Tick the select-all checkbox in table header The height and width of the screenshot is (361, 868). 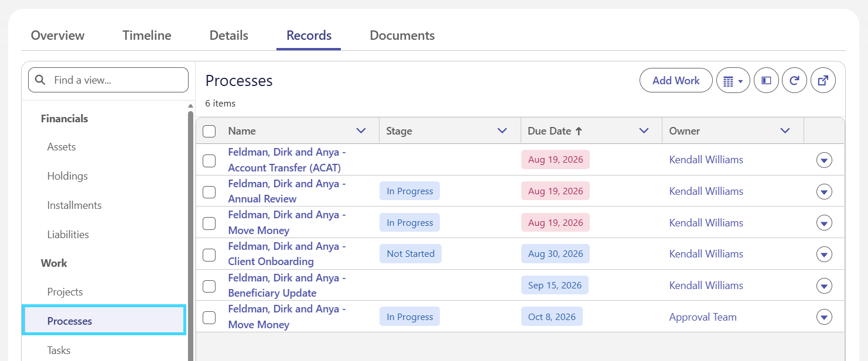(x=209, y=131)
